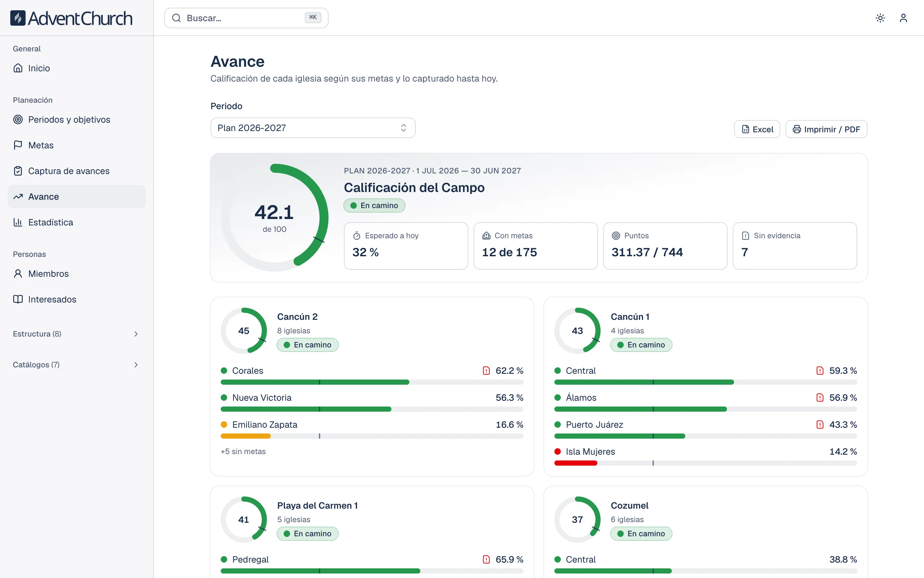Click the missing-evidence icon beside Corales

coord(486,371)
